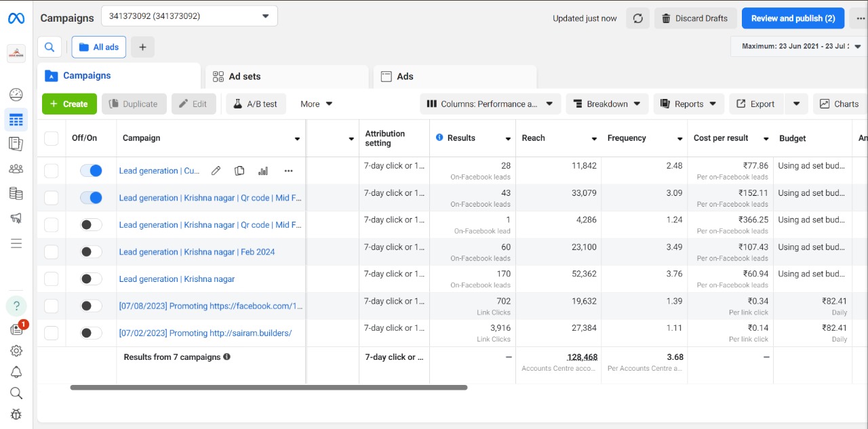Screen dimensions: 868x429
Task: Open the charts icon on first campaign row
Action: 263,171
